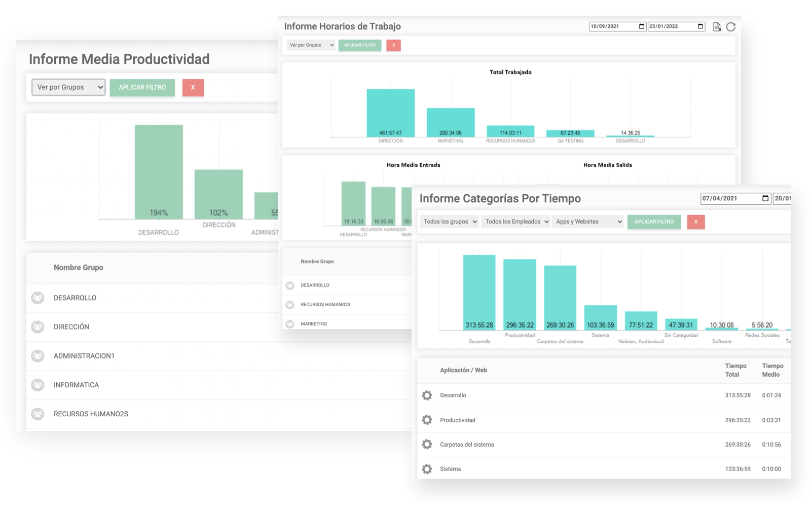The image size is (812, 505).
Task: Click Carpetas del sistema application name
Action: pos(467,445)
